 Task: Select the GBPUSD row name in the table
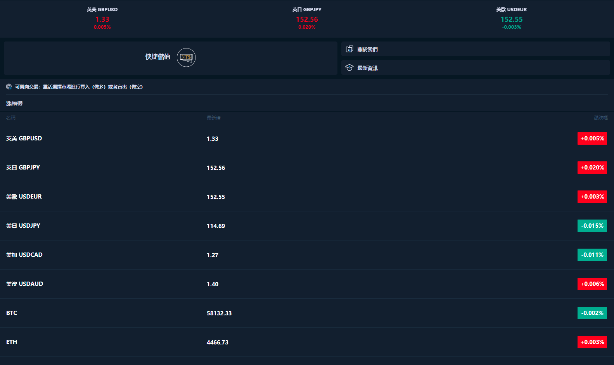(x=24, y=138)
